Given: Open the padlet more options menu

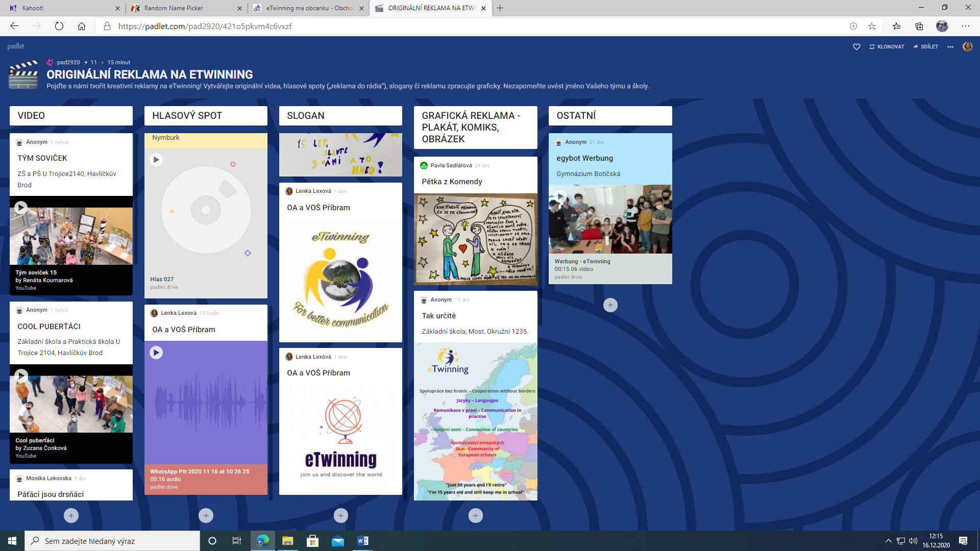Looking at the screenshot, I should pos(950,46).
